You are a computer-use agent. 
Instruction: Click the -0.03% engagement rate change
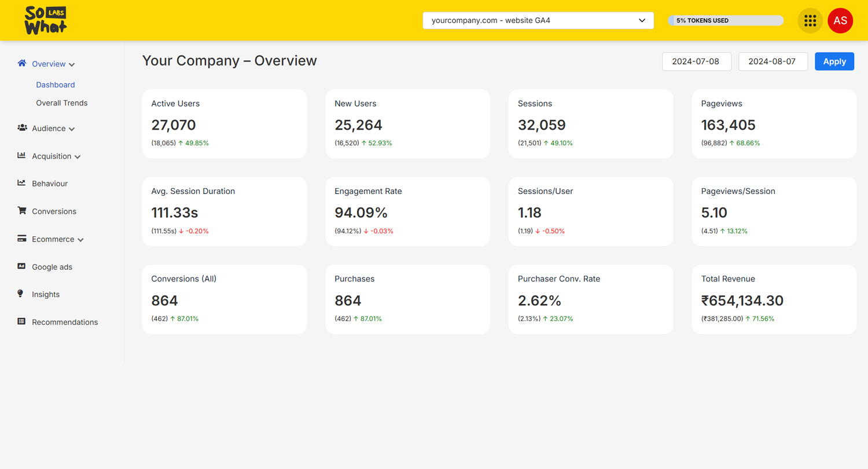(378, 231)
